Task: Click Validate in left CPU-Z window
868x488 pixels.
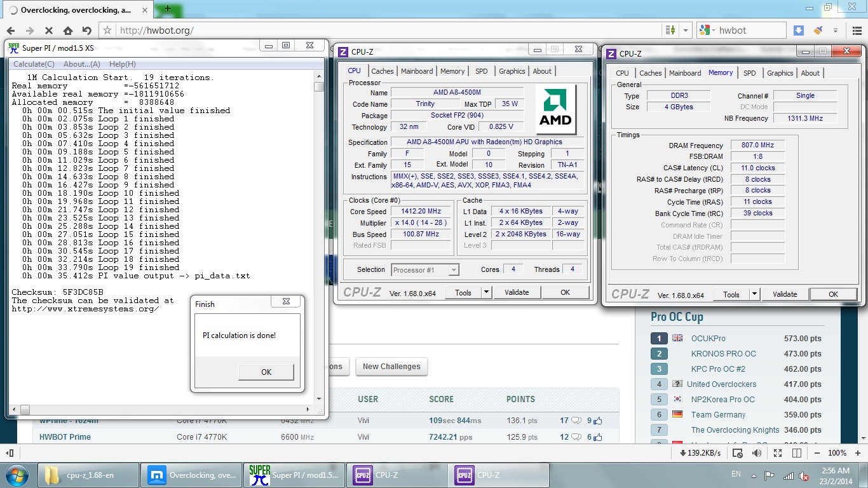Action: click(517, 292)
